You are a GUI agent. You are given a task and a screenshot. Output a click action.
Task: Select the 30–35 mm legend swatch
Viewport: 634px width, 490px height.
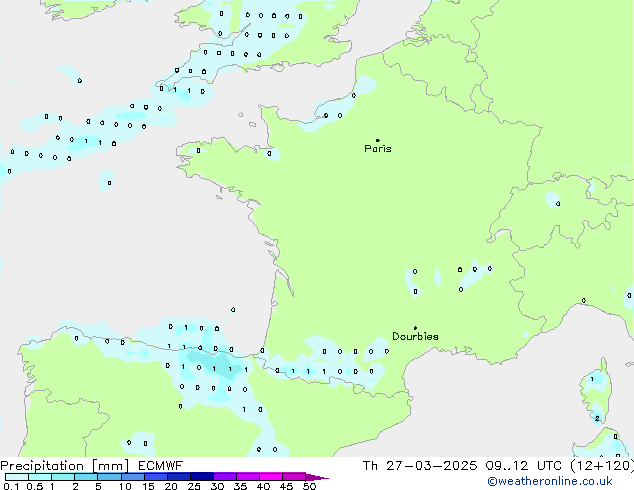225,477
